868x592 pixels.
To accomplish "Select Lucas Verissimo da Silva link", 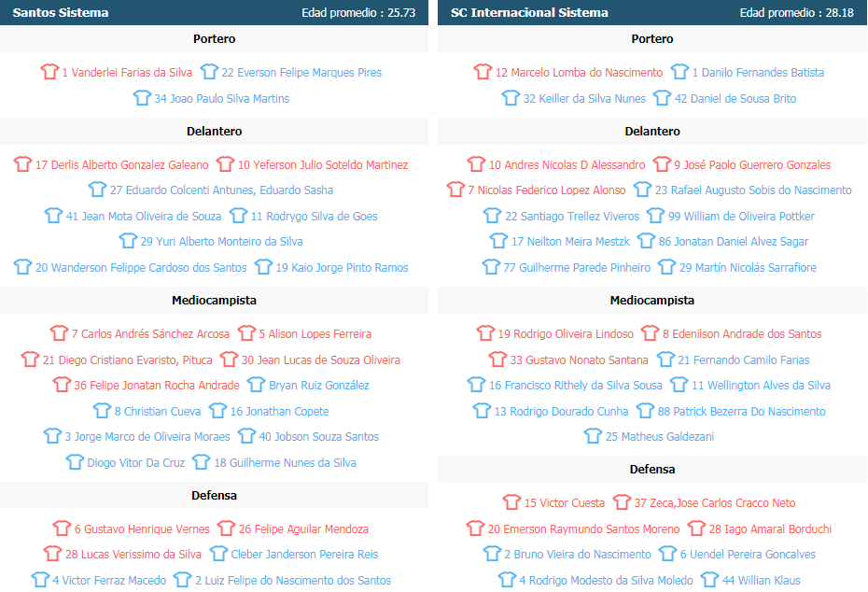I will point(133,554).
